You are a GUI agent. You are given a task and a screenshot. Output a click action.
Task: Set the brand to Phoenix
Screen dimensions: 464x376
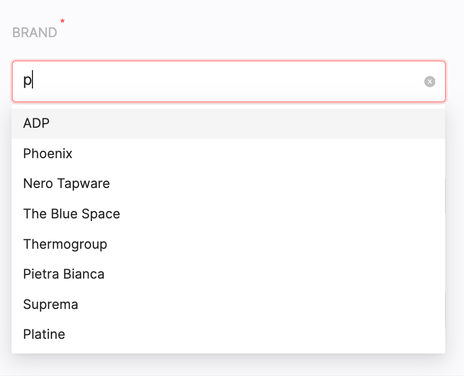[228, 154]
